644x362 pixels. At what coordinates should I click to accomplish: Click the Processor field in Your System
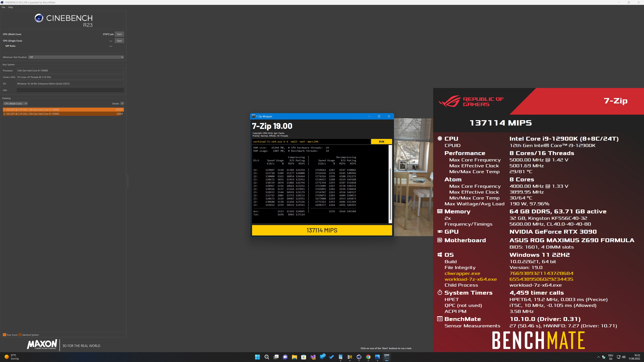tap(70, 71)
